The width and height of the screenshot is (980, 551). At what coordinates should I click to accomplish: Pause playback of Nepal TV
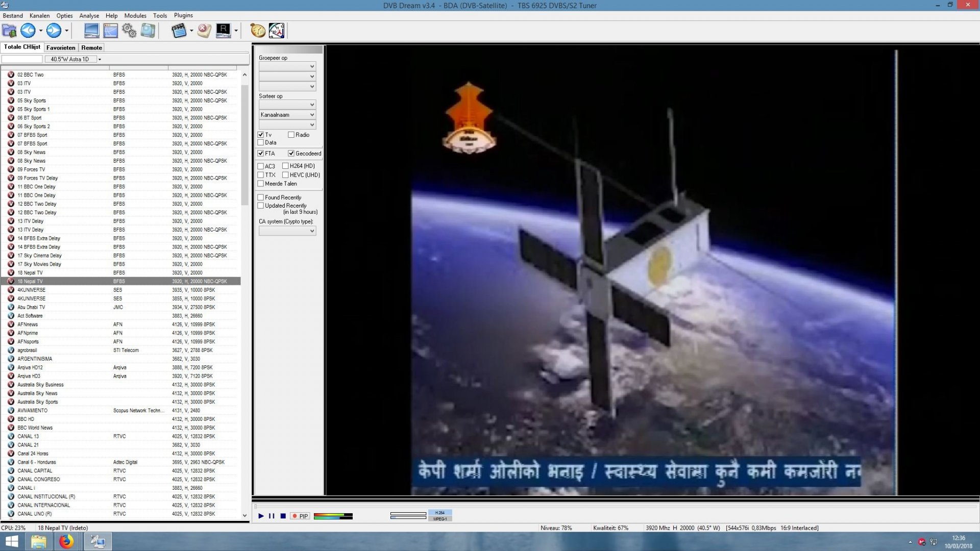271,516
